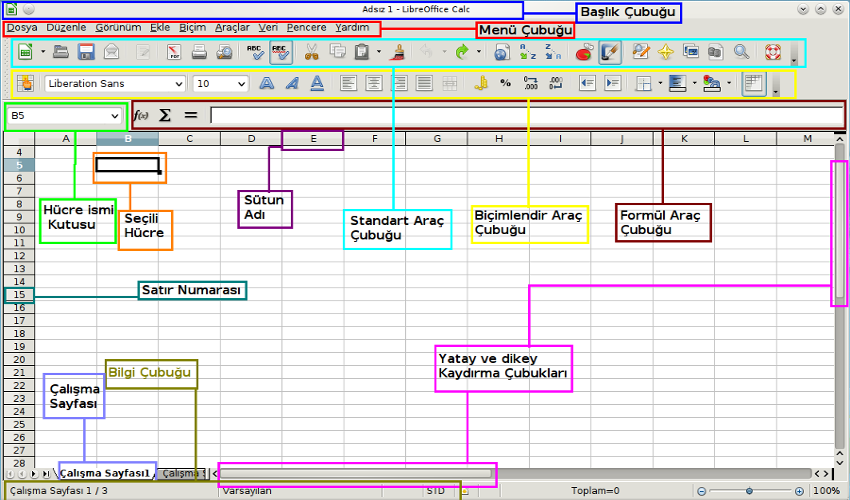This screenshot has width=850, height=500.
Task: Select row header 15
Action: click(19, 295)
